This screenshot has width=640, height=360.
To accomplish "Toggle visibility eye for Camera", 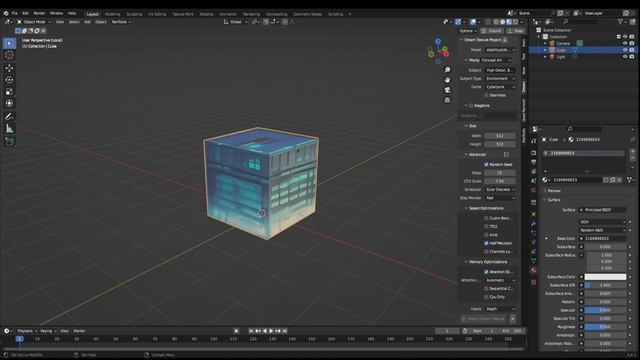I will [x=625, y=43].
